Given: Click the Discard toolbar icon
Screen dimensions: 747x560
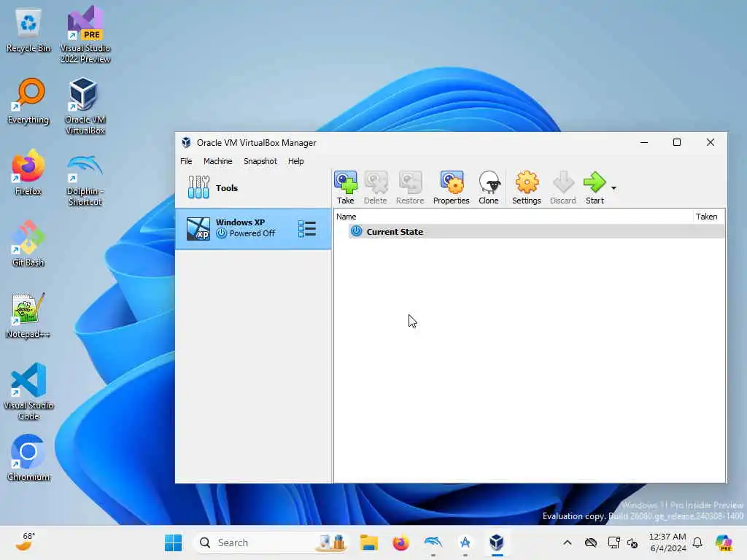Looking at the screenshot, I should tap(562, 187).
